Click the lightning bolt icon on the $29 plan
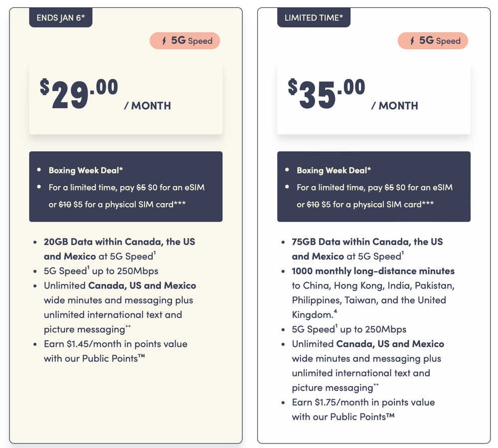 click(x=165, y=41)
